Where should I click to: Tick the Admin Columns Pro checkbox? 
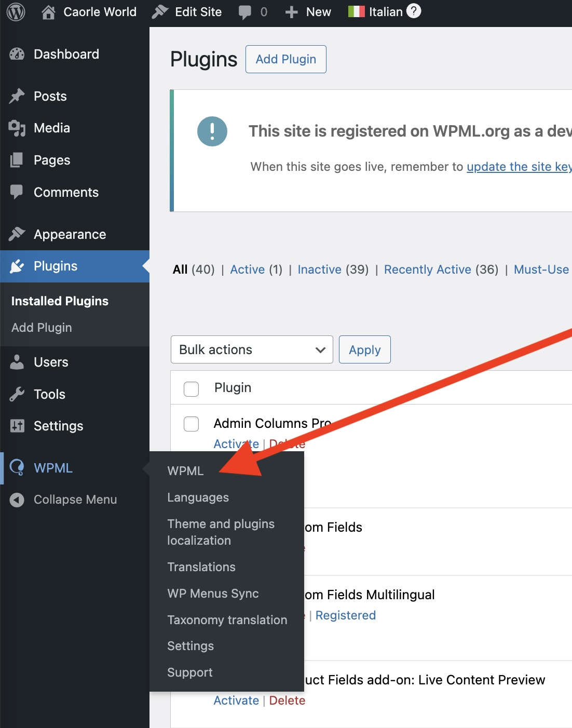(192, 424)
